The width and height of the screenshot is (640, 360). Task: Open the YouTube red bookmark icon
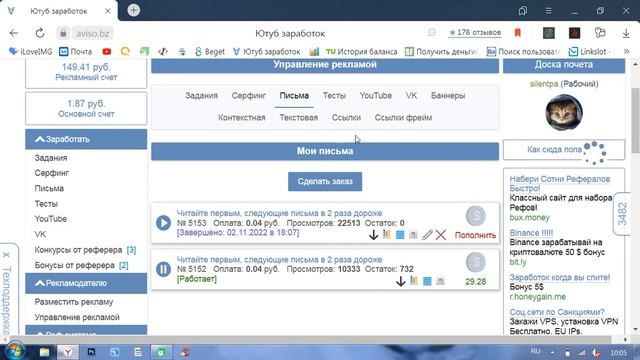tap(107, 51)
